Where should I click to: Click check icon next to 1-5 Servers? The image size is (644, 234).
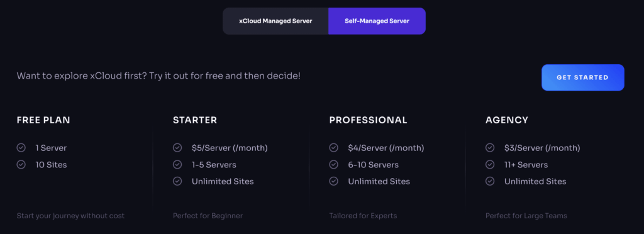point(177,165)
